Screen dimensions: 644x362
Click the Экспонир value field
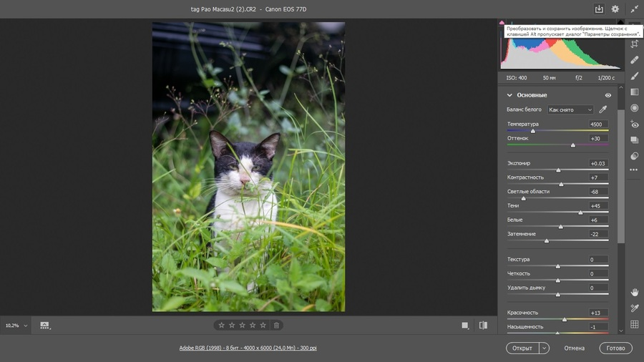point(598,163)
